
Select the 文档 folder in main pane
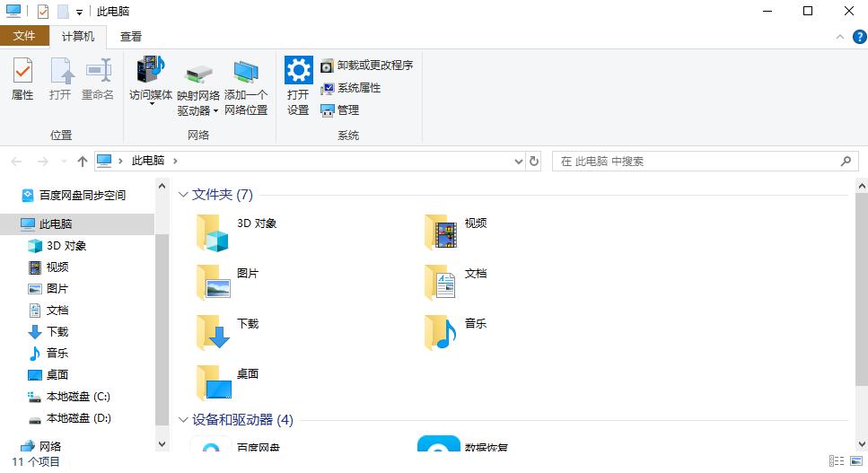pos(456,283)
